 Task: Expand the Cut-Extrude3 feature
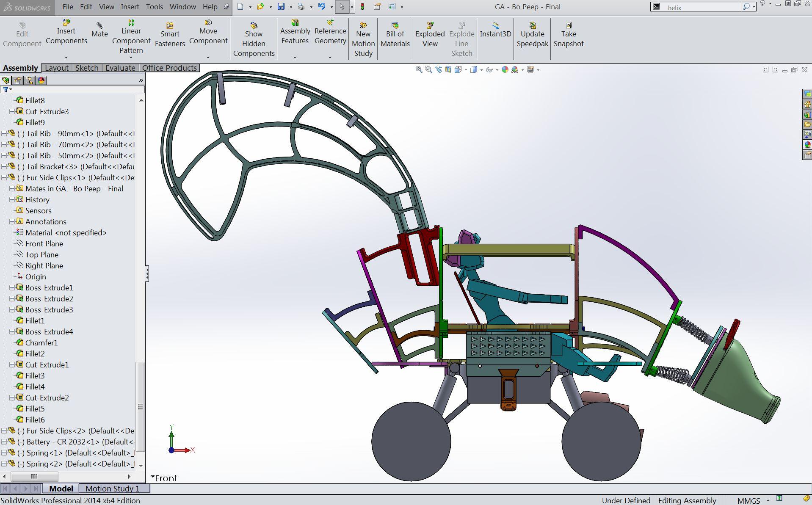(x=12, y=111)
